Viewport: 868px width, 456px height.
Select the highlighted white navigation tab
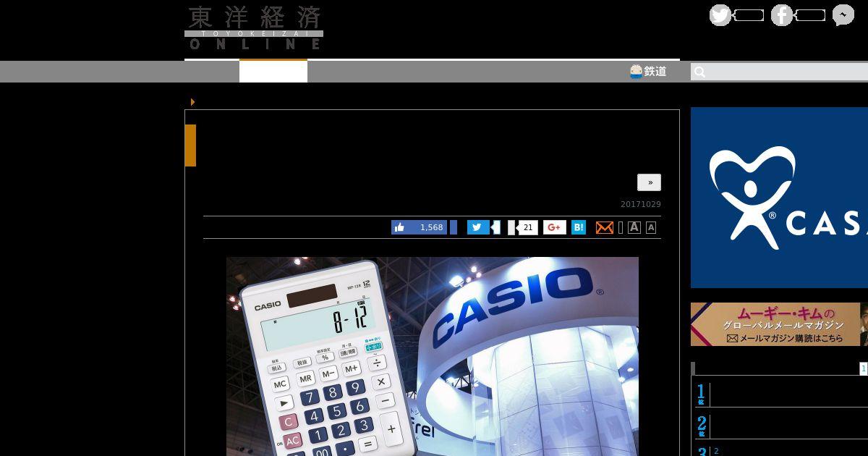pos(273,72)
